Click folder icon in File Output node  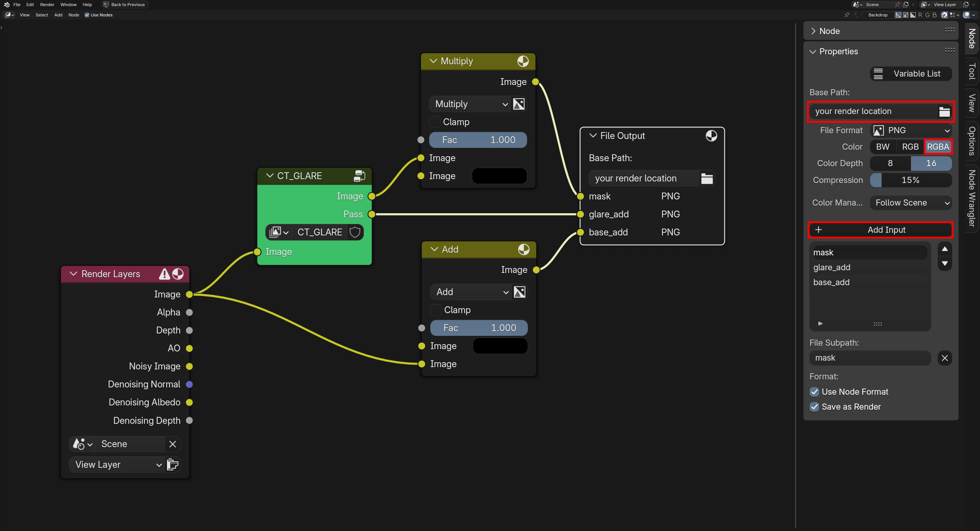click(x=707, y=178)
